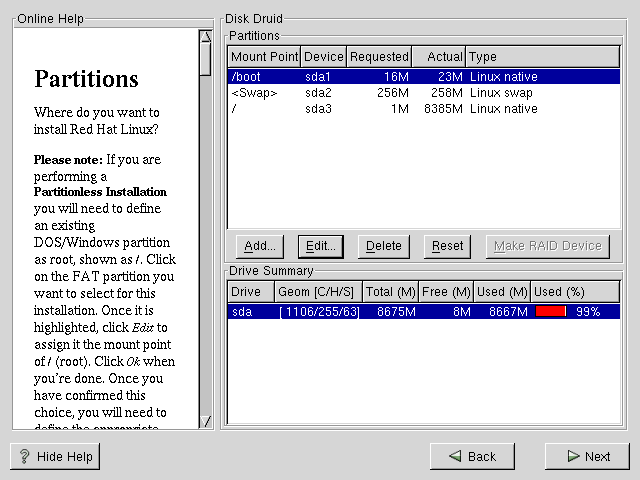The width and height of the screenshot is (640, 480).
Task: Click the Next button
Action: tap(587, 456)
